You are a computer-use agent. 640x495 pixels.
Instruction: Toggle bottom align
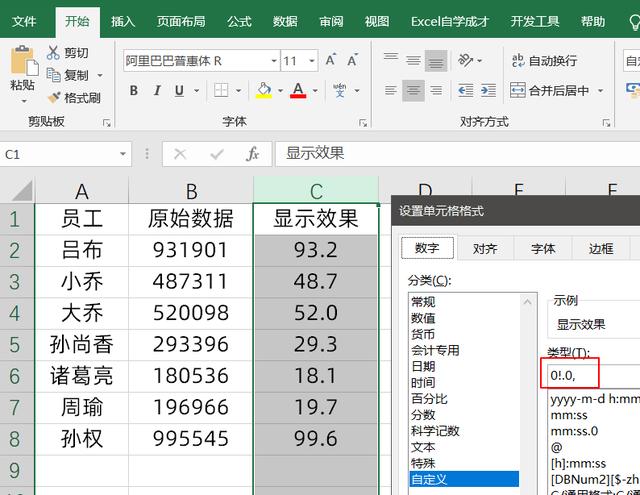click(x=436, y=61)
